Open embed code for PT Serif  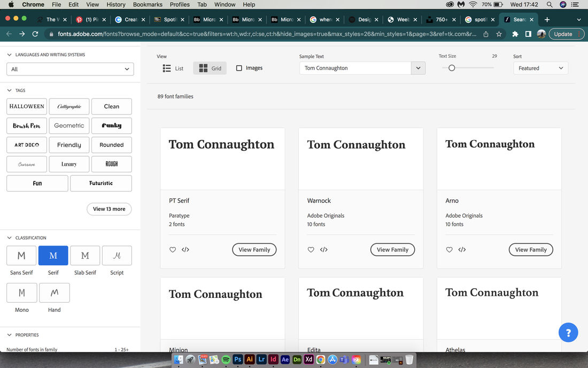point(185,249)
